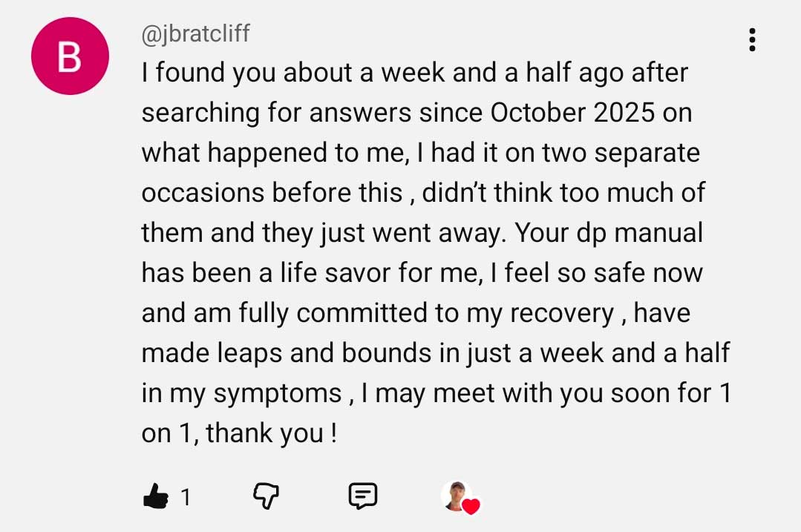Click the like count showing 1
This screenshot has height=532, width=801.
pyautogui.click(x=185, y=496)
